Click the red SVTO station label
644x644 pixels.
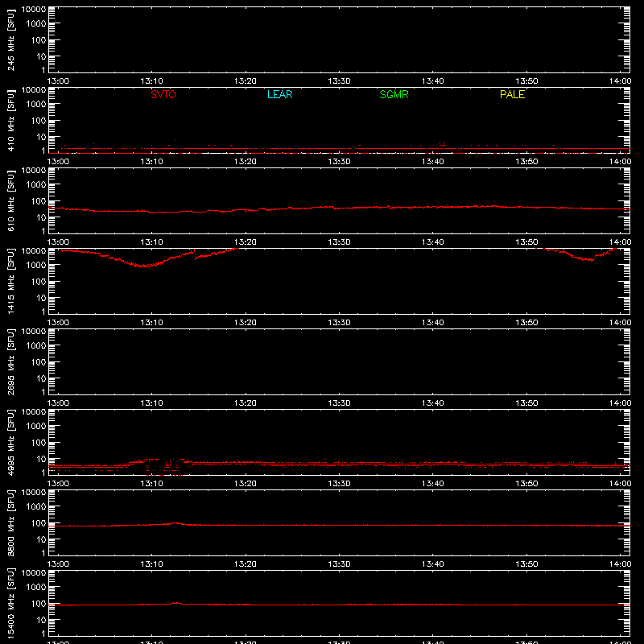click(x=163, y=94)
